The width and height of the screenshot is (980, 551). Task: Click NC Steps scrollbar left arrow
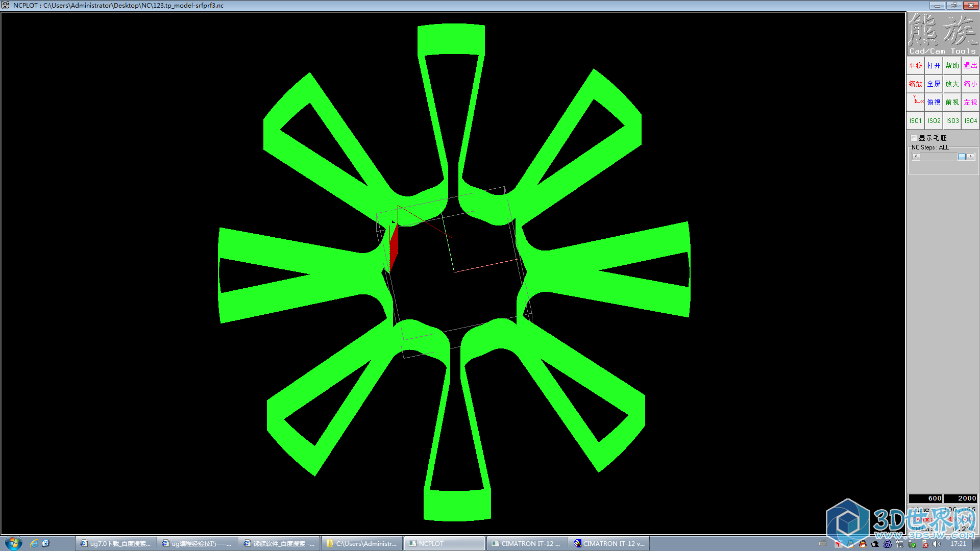pos(916,157)
